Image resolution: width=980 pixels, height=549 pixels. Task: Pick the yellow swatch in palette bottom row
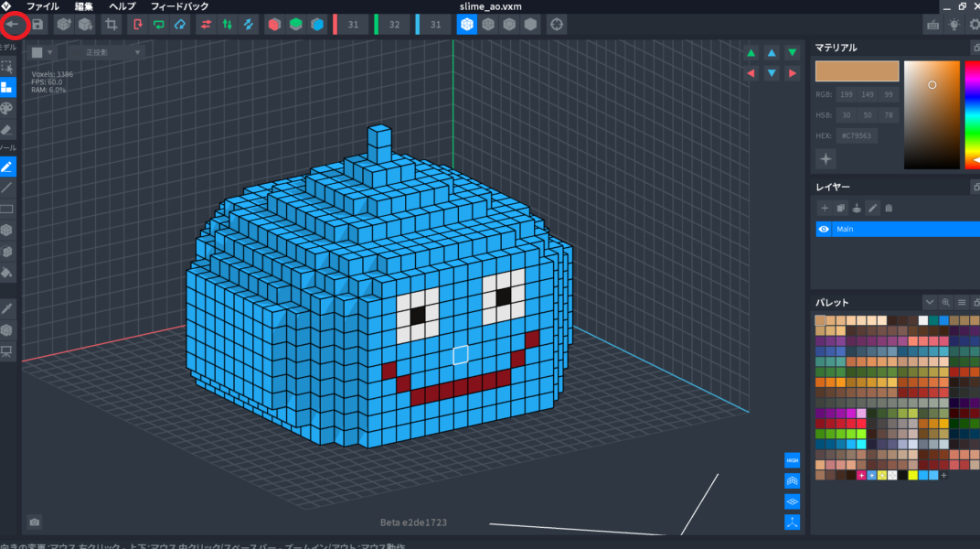click(913, 475)
